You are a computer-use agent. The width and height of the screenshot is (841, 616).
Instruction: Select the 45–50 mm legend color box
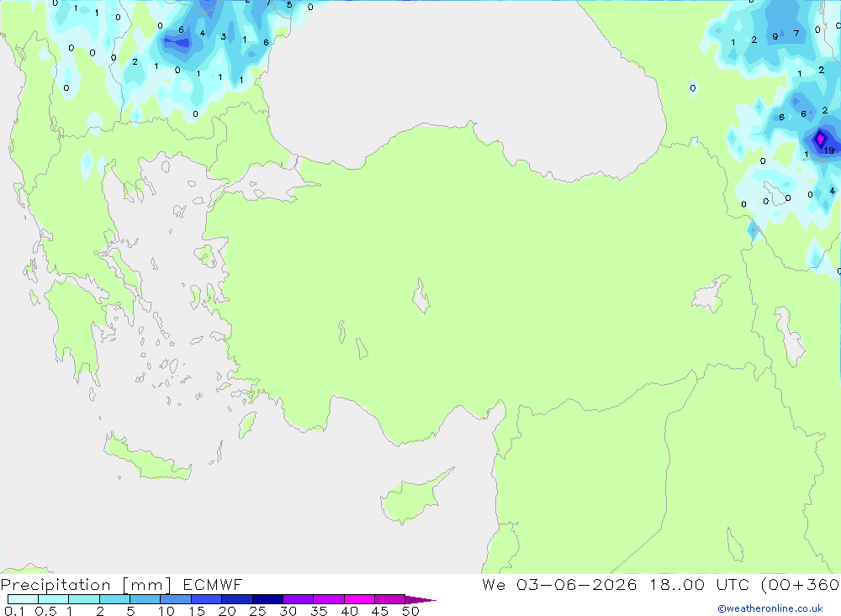tap(389, 599)
